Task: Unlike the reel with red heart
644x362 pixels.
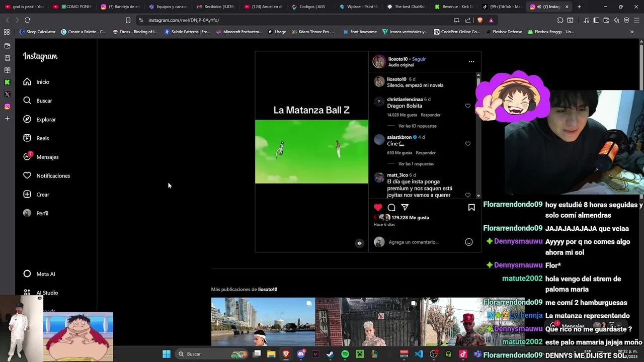Action: tap(378, 207)
